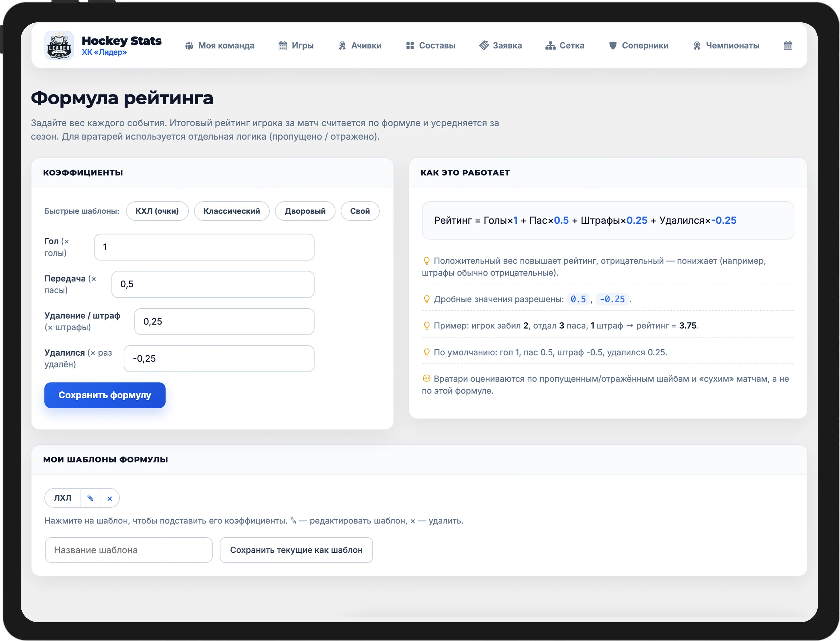Image resolution: width=840 pixels, height=641 pixels.
Task: Click the bracket icon beside Сетка
Action: (550, 46)
